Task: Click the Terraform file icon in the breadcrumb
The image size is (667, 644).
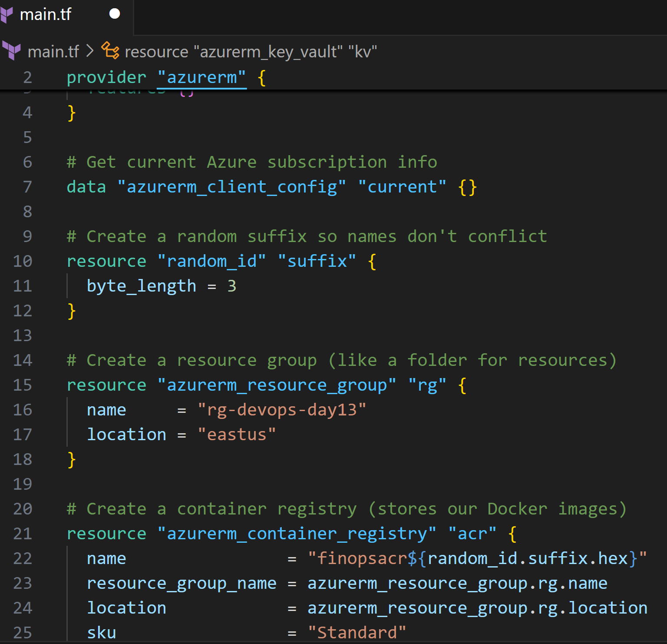Action: (x=12, y=51)
